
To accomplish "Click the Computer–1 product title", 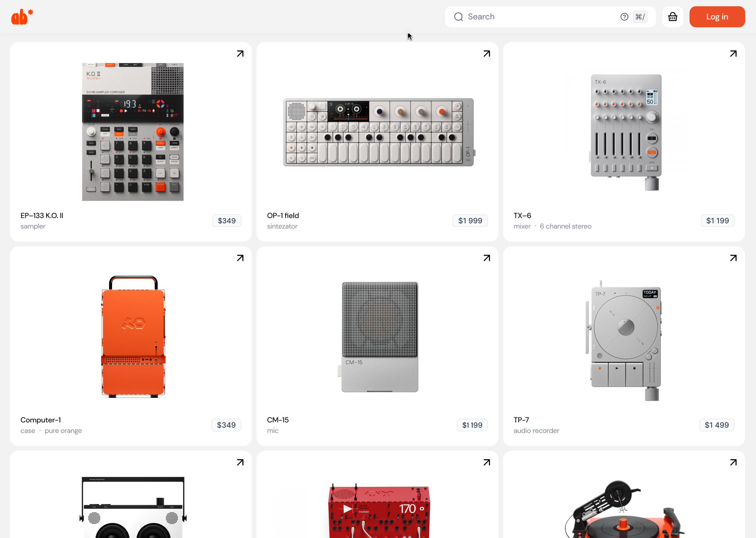I will pos(41,420).
